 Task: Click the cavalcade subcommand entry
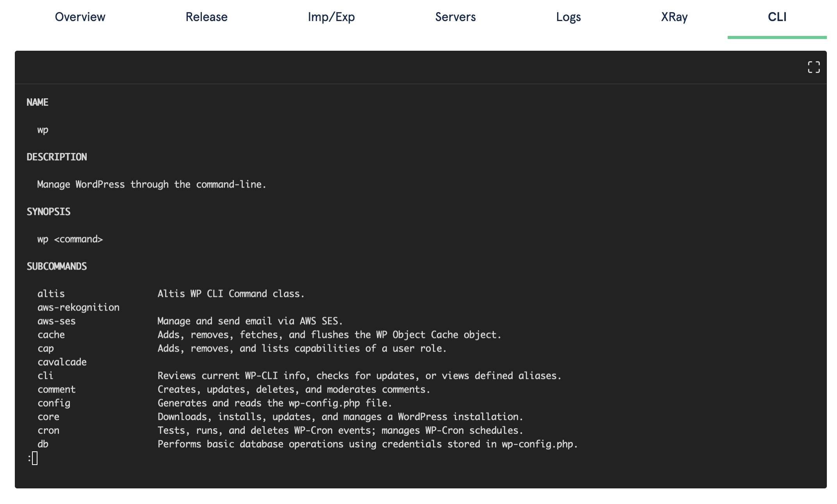[62, 362]
